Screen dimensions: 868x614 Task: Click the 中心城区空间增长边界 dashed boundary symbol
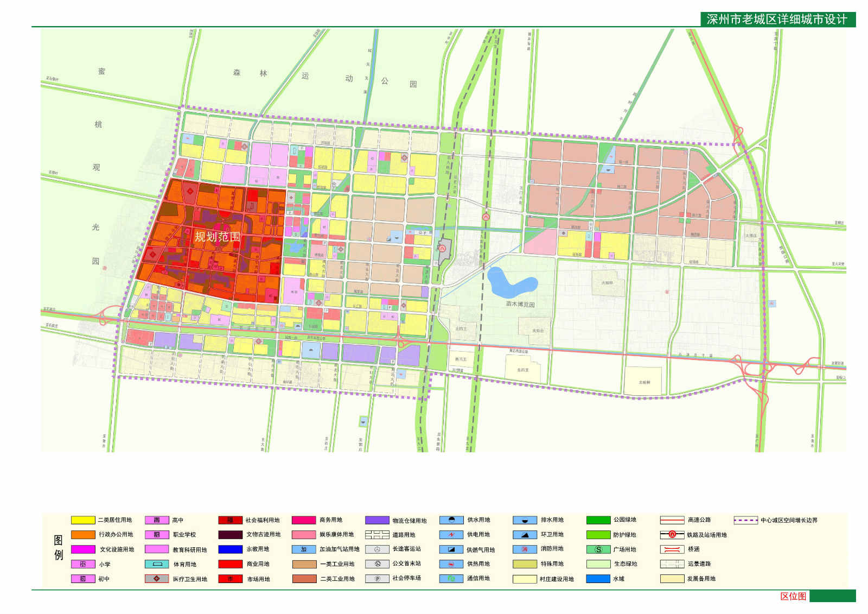pos(745,520)
